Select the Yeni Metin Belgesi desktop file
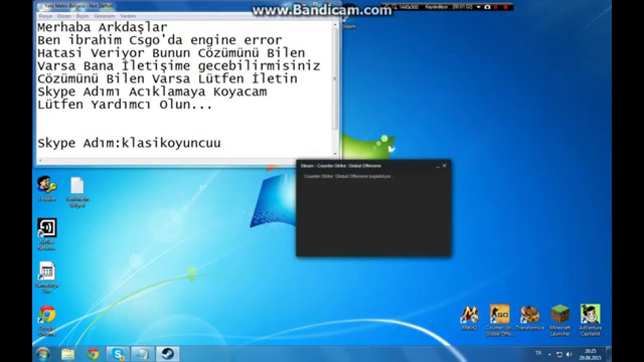644x362 pixels. tap(77, 192)
